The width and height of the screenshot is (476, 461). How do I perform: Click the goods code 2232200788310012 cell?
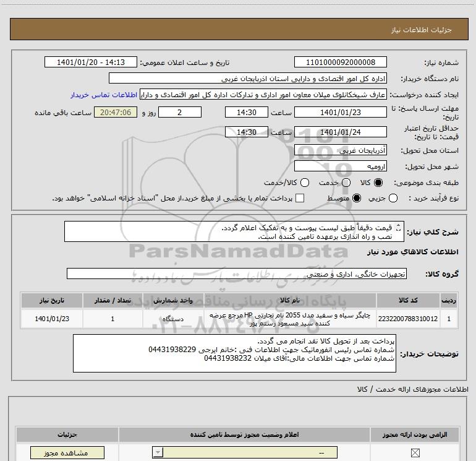[408, 319]
